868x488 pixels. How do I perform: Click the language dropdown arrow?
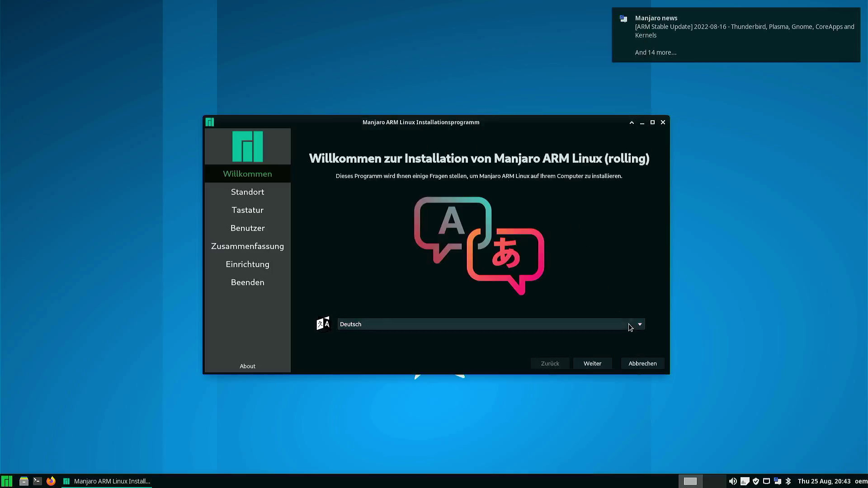coord(640,324)
